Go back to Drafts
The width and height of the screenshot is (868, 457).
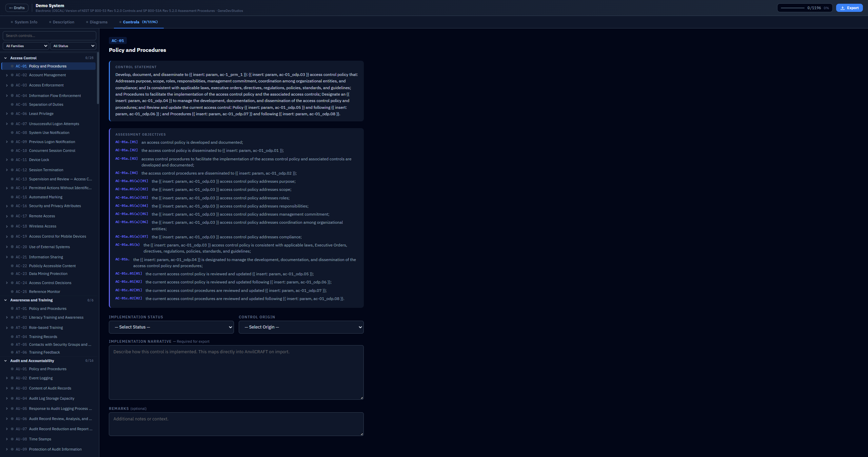[x=17, y=8]
